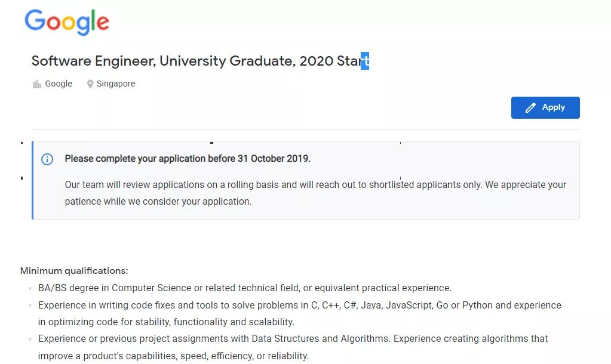Click the Data Structures and Algorithms line
Screen dimensions: 611x364
293,339
